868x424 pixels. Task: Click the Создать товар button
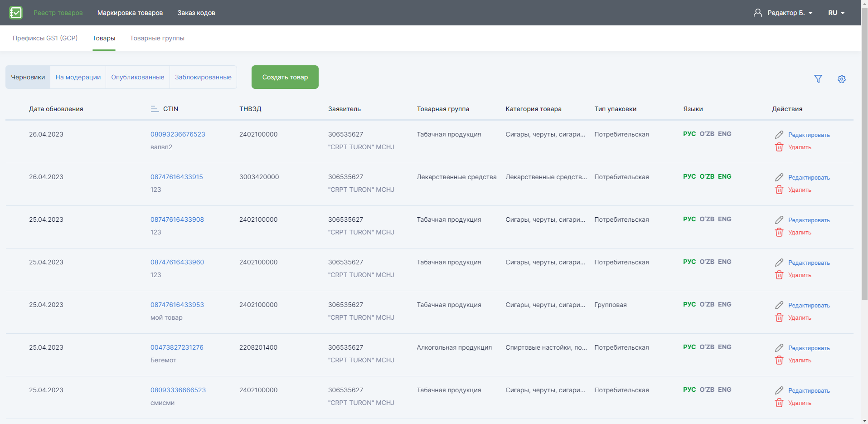pos(285,77)
